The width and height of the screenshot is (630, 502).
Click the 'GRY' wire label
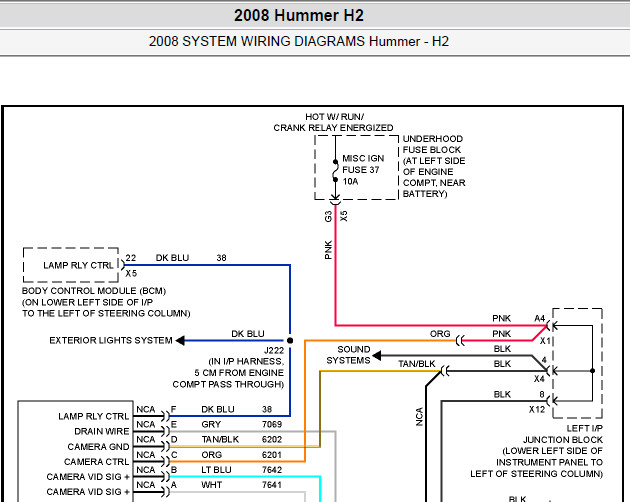tap(211, 424)
